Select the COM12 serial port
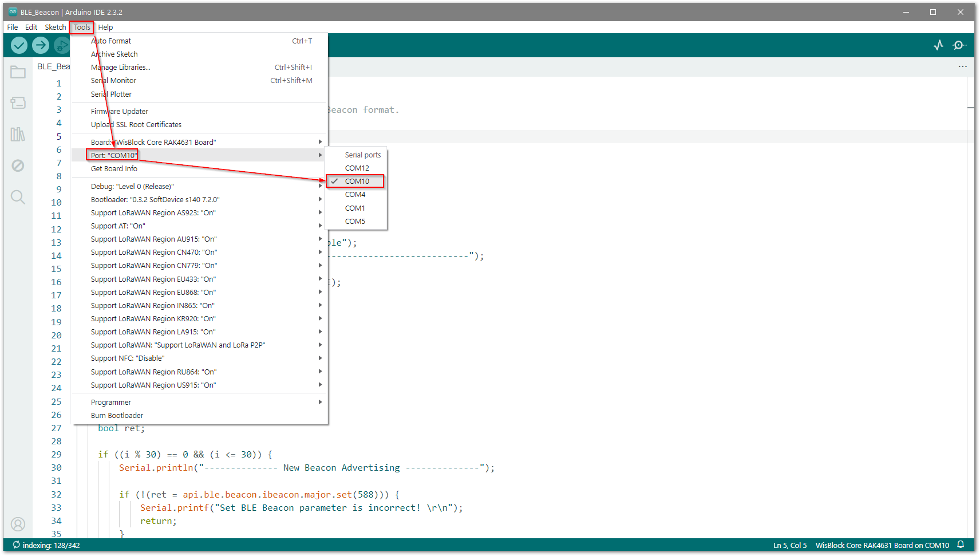 tap(355, 168)
